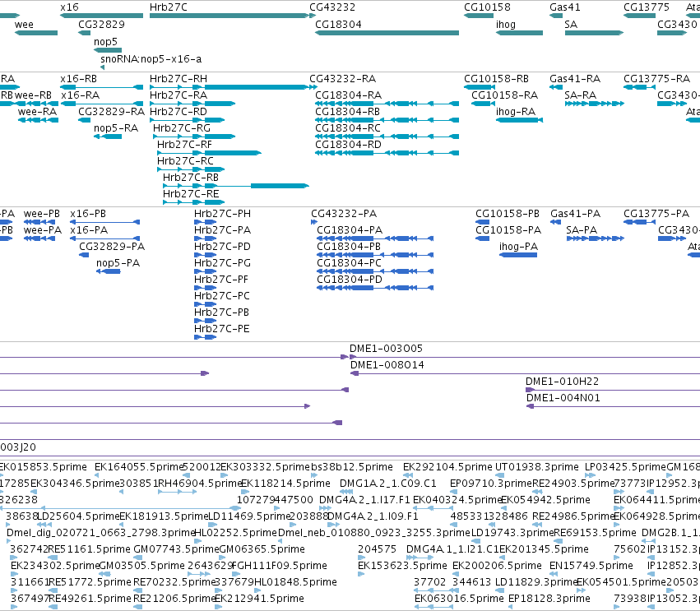Click the CG10158 gene label
700x611 pixels.
point(487,7)
